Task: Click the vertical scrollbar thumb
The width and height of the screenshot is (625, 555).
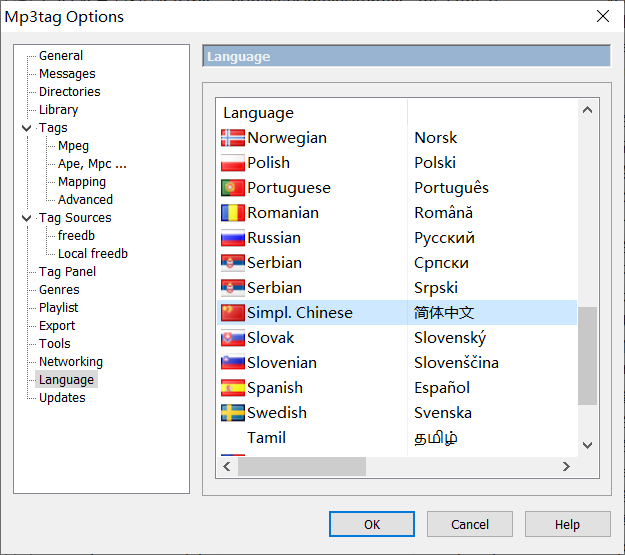Action: (587, 356)
